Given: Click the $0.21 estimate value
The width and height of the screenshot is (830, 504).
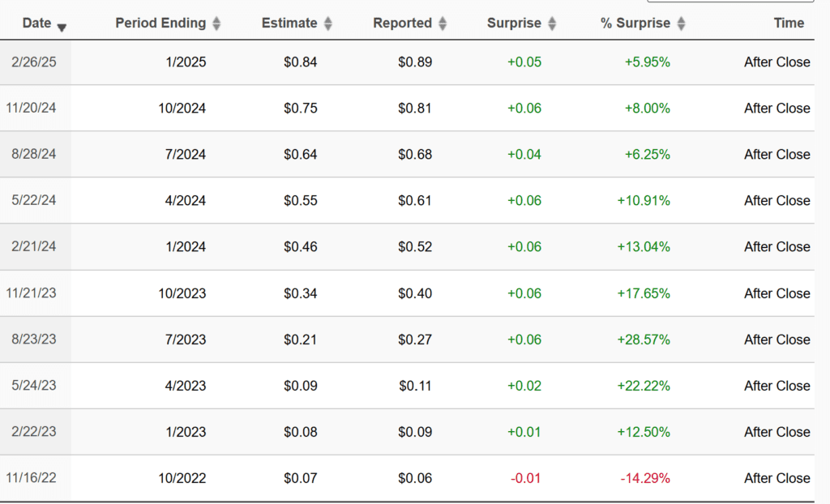Looking at the screenshot, I should [x=300, y=339].
